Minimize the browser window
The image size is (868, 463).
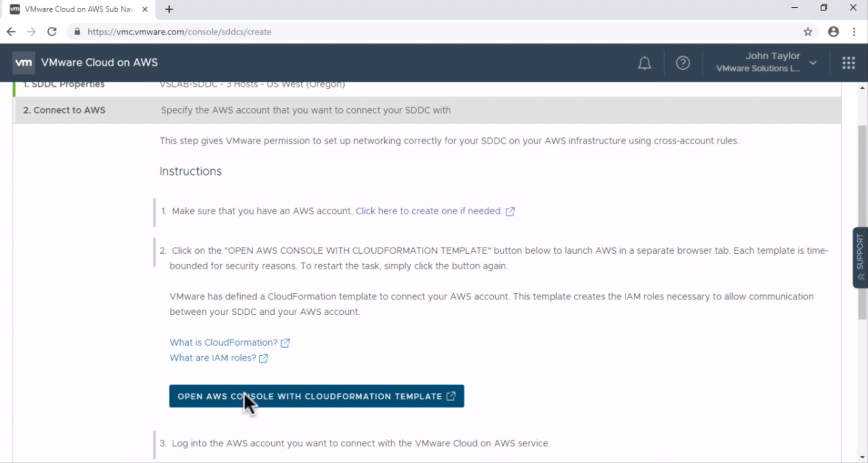pyautogui.click(x=794, y=8)
